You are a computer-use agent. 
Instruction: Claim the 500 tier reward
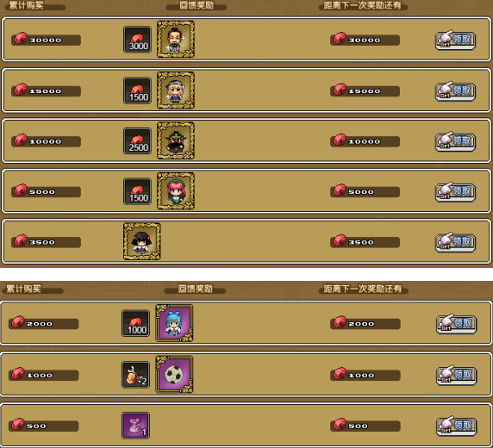(x=457, y=426)
